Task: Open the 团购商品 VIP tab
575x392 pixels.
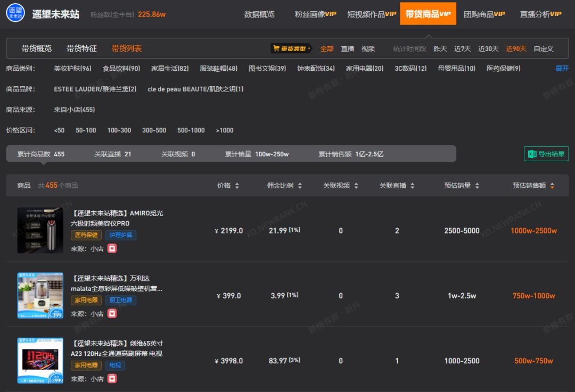Action: 484,14
